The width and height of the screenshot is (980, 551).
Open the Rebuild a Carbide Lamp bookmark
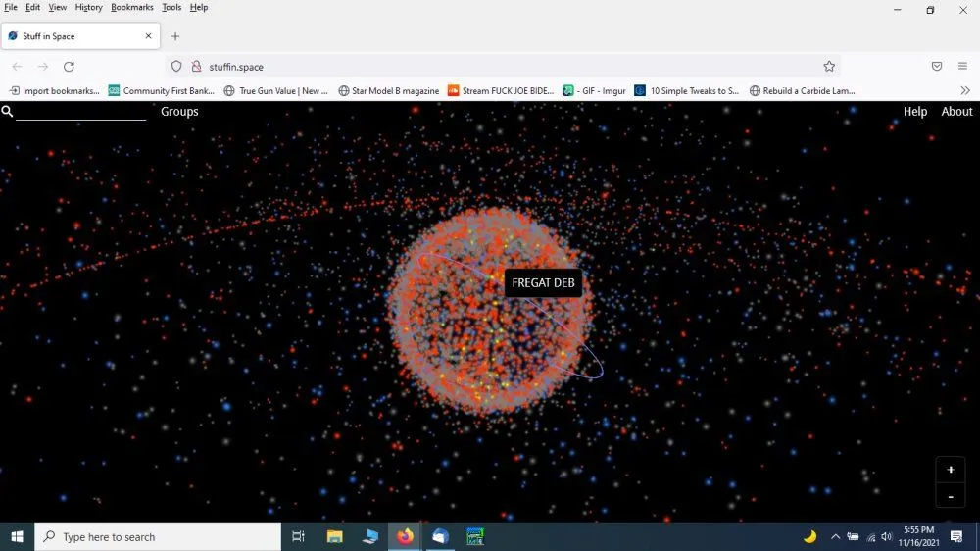click(802, 90)
